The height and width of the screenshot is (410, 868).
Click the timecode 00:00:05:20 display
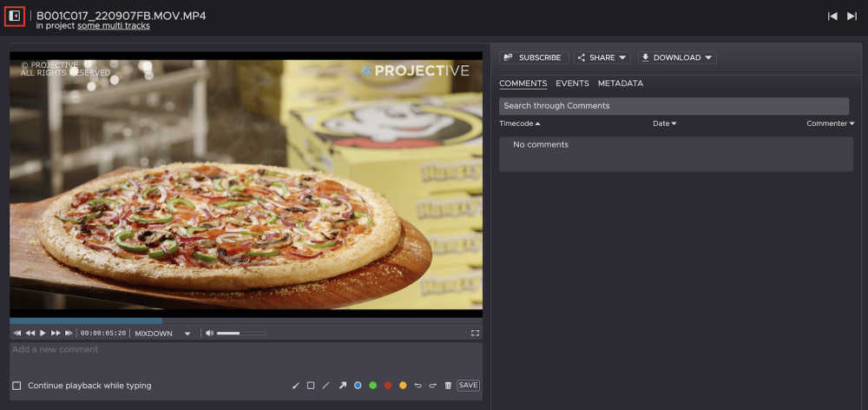click(x=103, y=334)
